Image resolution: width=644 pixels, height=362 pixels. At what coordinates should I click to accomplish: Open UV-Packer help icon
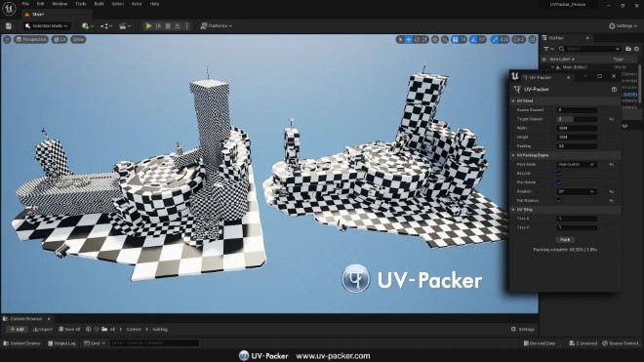point(614,89)
